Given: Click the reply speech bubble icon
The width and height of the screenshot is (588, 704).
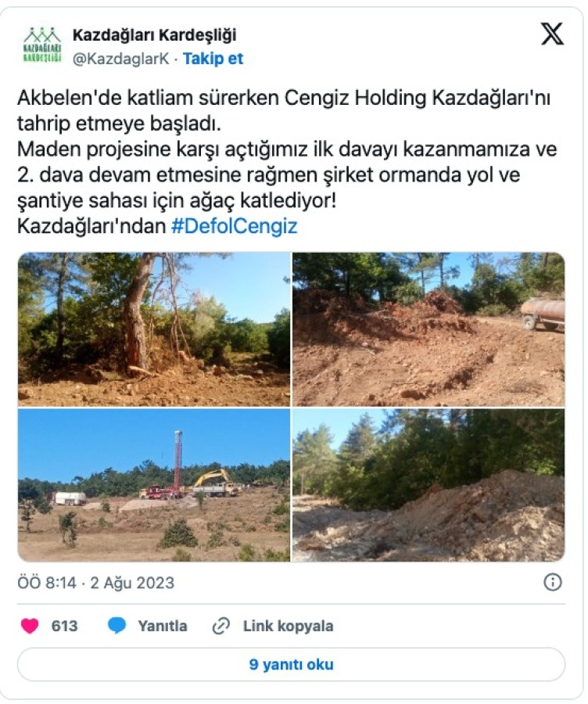Looking at the screenshot, I should [117, 626].
